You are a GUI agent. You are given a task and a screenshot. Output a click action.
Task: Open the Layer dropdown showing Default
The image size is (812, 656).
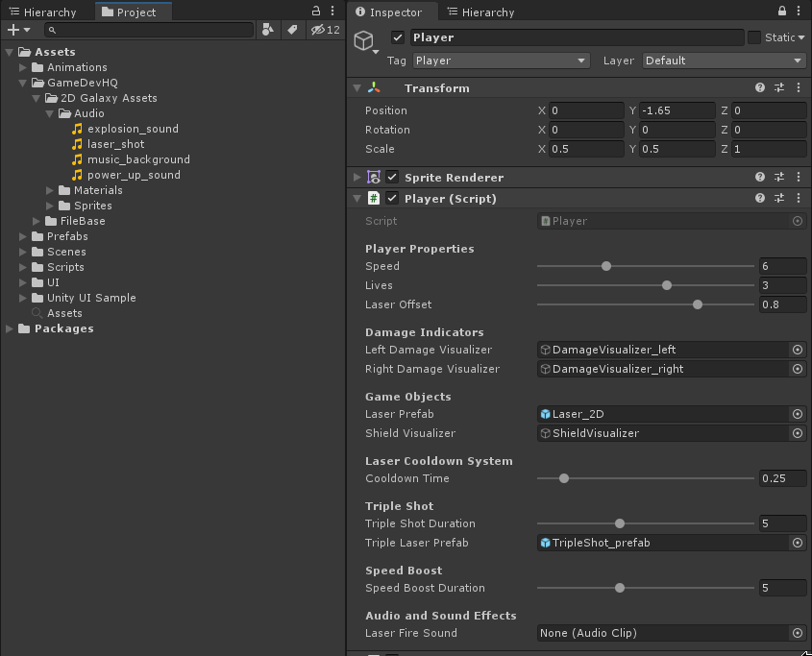(724, 61)
